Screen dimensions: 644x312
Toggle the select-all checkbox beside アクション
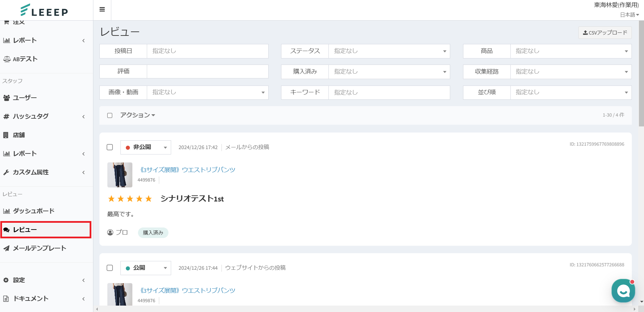[x=110, y=115]
